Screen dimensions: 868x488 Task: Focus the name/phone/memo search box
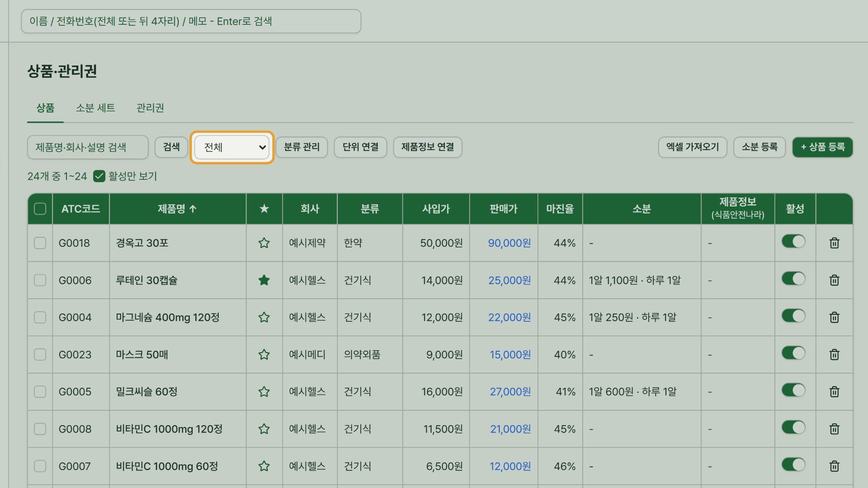[x=191, y=21]
